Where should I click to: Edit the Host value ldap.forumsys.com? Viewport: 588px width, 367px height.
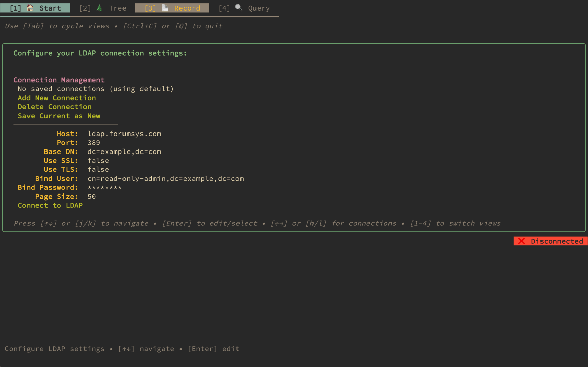(x=124, y=134)
